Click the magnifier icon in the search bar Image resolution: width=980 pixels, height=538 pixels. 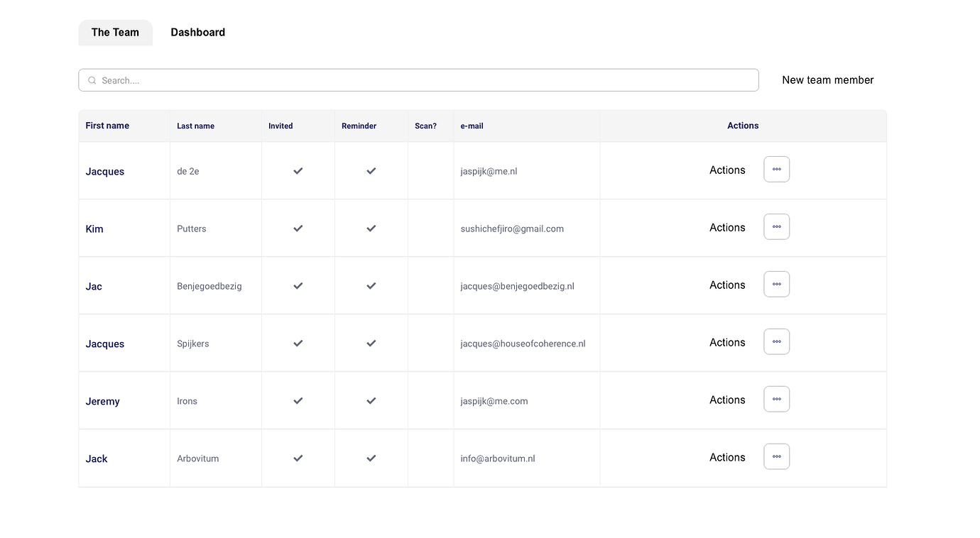[x=92, y=81]
